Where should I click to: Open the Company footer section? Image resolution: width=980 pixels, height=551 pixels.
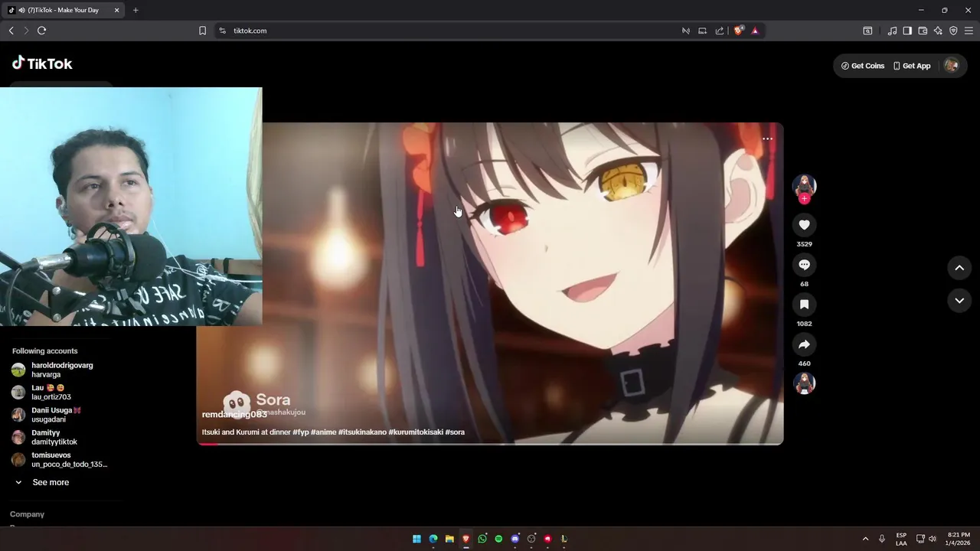27,514
